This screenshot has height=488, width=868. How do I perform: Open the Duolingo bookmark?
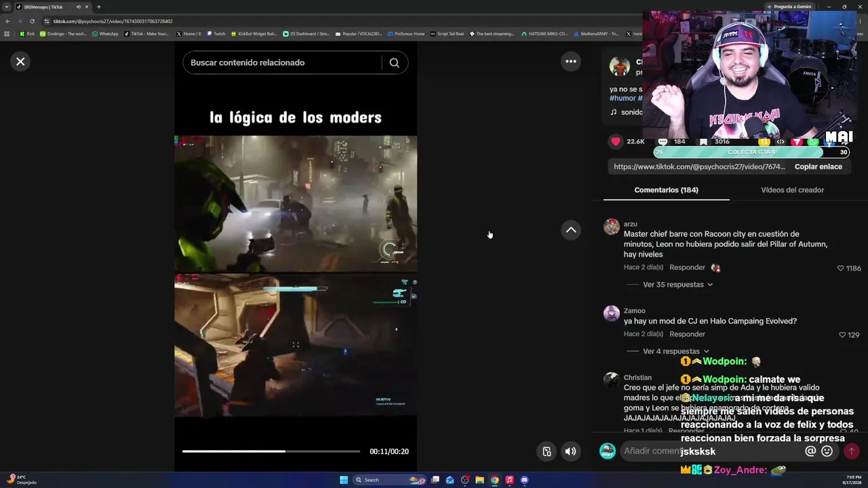tap(63, 33)
